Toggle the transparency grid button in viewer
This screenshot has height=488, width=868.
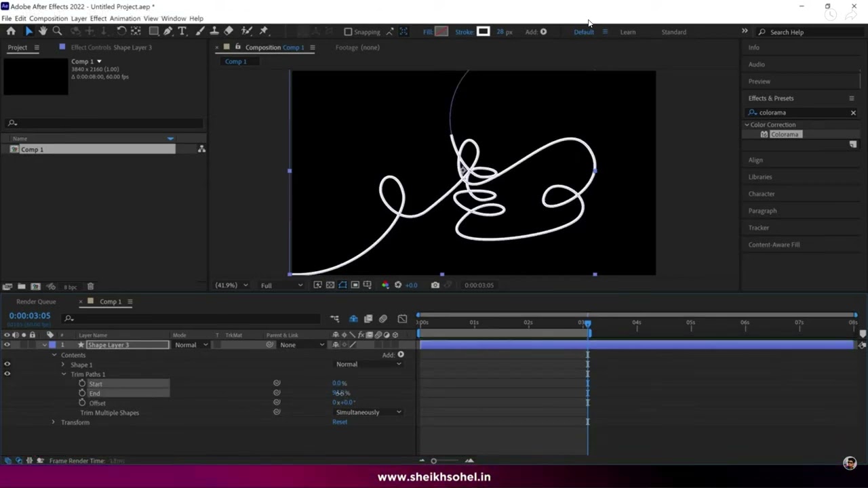tap(330, 285)
